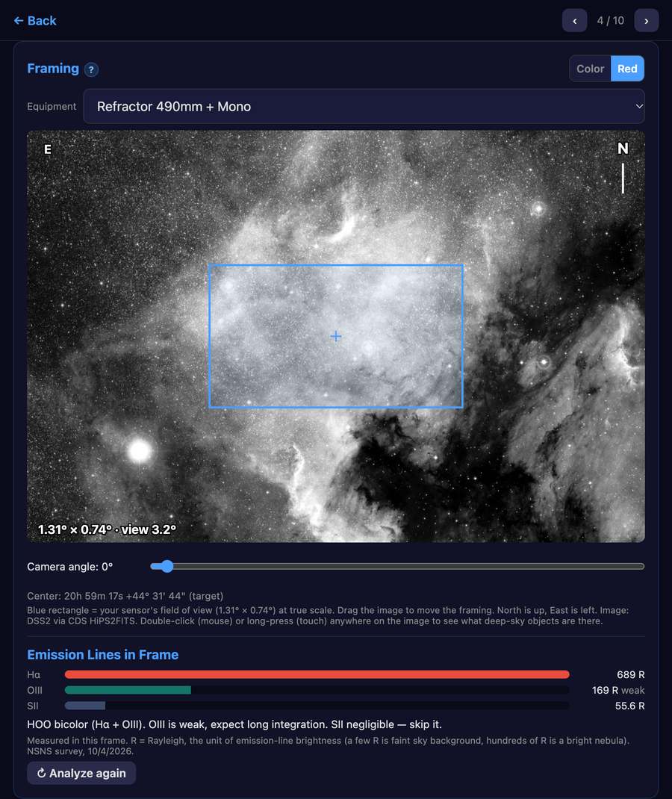Advance to next item with right chevron
672x799 pixels.
(647, 21)
